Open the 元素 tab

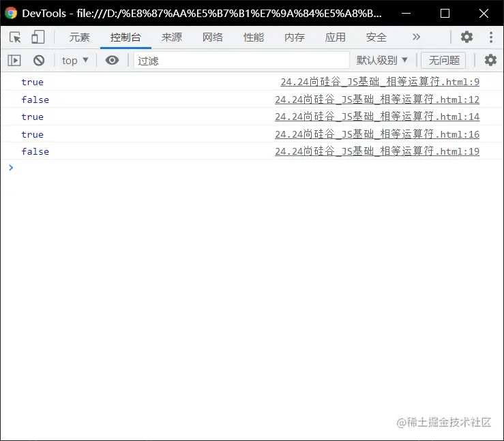pyautogui.click(x=79, y=37)
